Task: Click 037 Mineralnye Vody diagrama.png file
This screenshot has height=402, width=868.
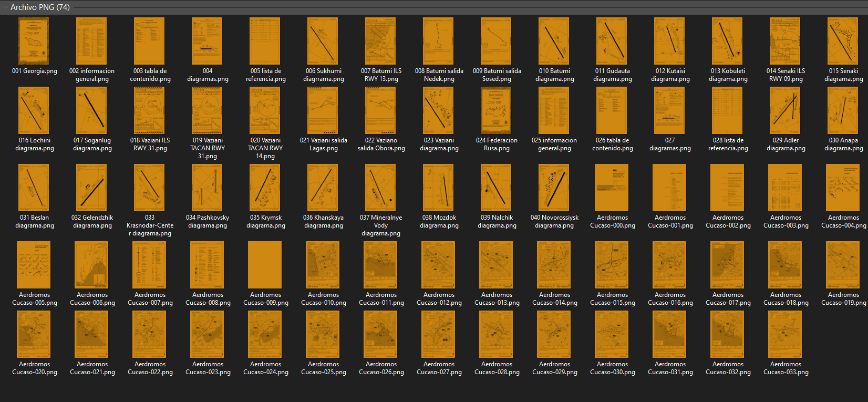Action: (380, 188)
